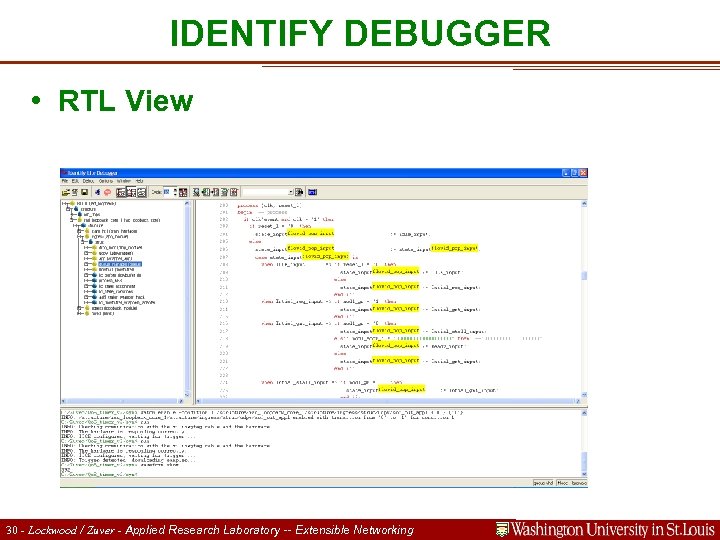Viewport: 720px width, 540px height.
Task: Click second icon in the five-icon toolbar group
Action: [x=206, y=192]
